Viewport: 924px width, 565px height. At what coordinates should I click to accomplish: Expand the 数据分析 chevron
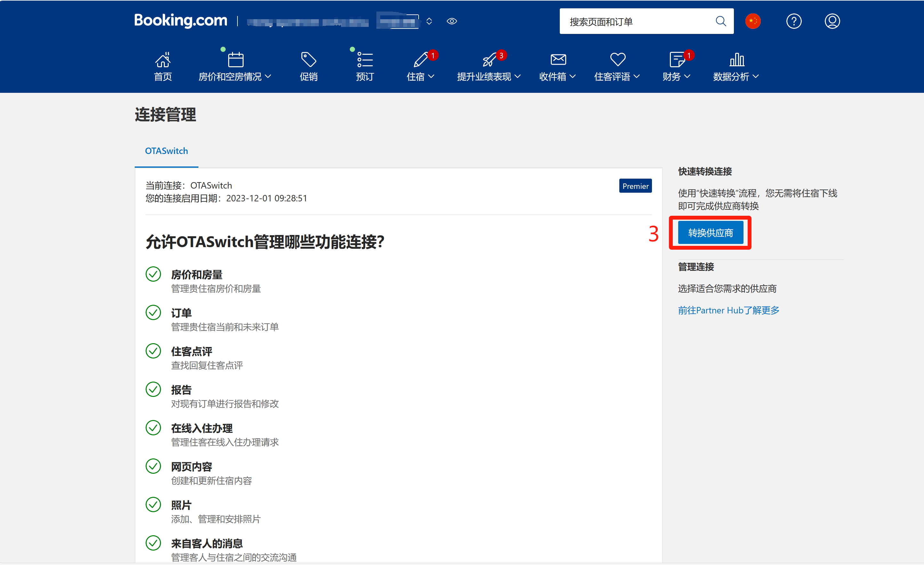[x=756, y=77]
